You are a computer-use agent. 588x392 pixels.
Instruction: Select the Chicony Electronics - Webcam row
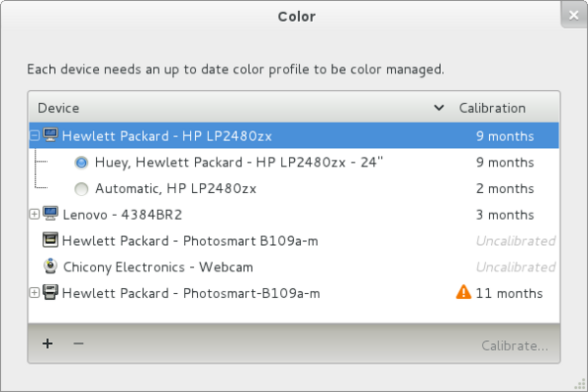pyautogui.click(x=245, y=267)
